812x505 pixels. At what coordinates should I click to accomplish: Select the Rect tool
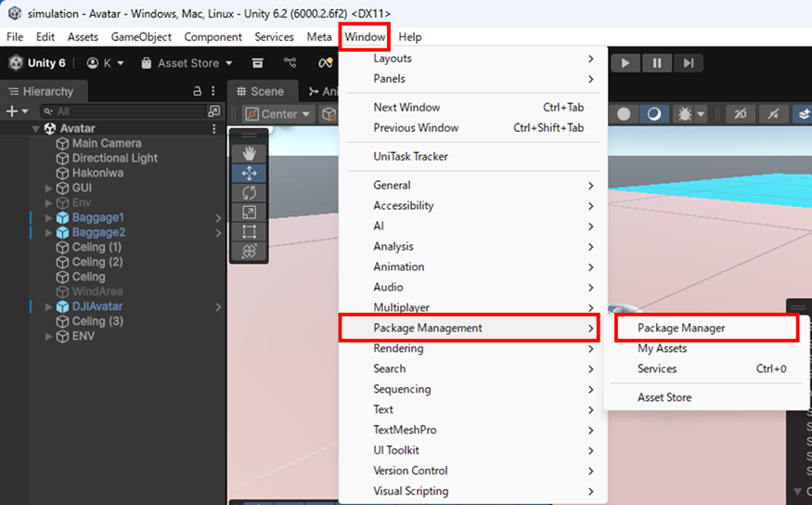249,232
